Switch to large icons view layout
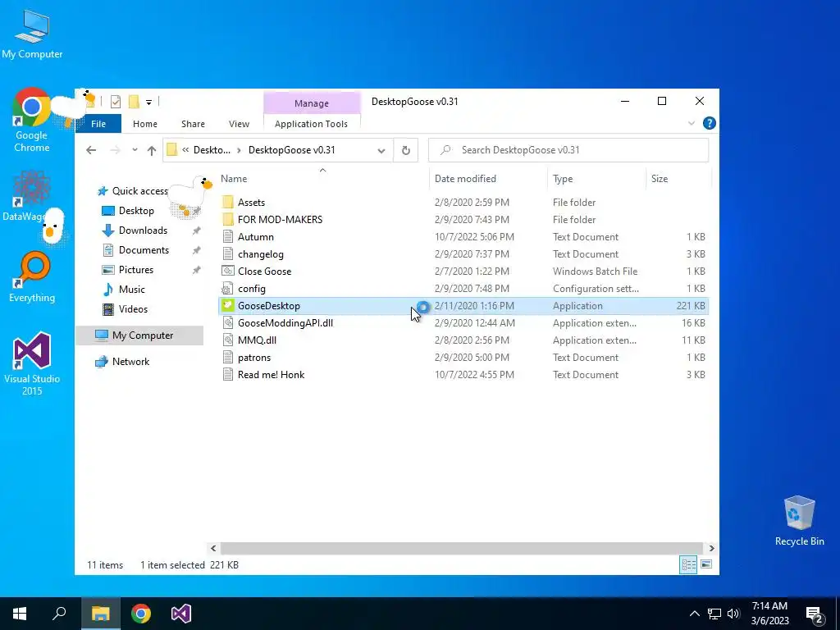The width and height of the screenshot is (840, 630). coord(706,564)
